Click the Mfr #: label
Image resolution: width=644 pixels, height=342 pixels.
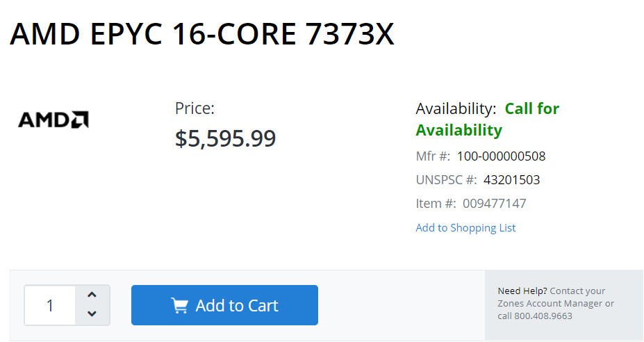[x=433, y=156]
